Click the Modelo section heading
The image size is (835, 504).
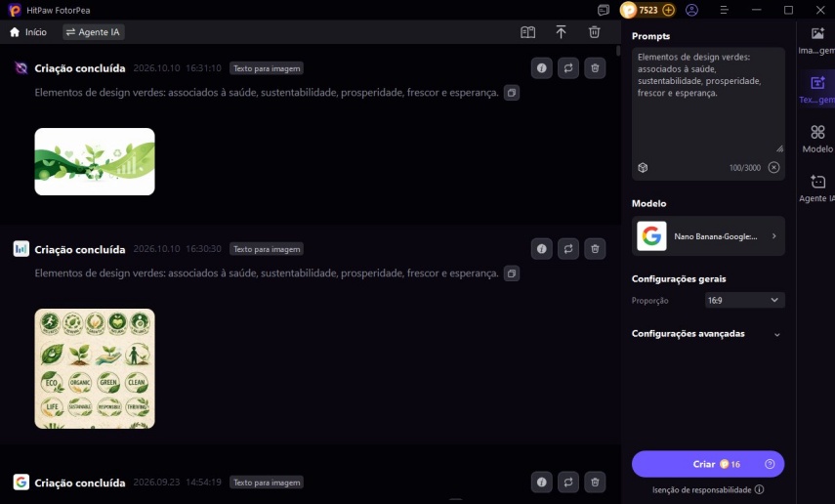[x=648, y=203]
